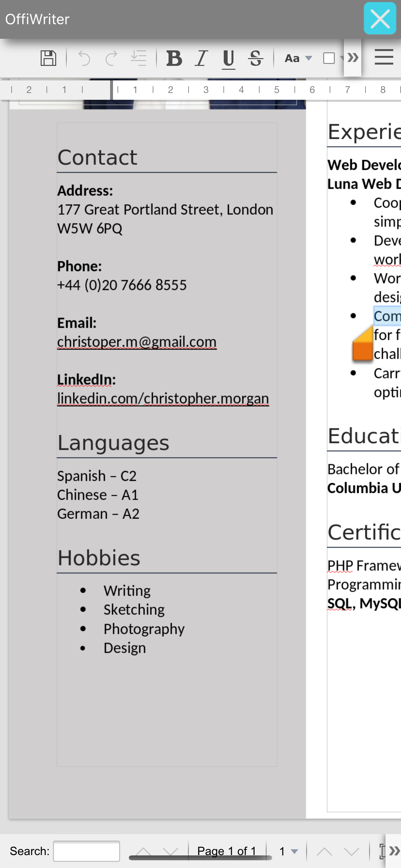The width and height of the screenshot is (401, 868).
Task: Open the hamburger main menu
Action: 384,57
